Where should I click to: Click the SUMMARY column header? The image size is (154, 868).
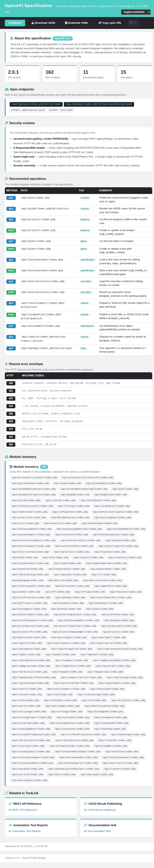106,190
